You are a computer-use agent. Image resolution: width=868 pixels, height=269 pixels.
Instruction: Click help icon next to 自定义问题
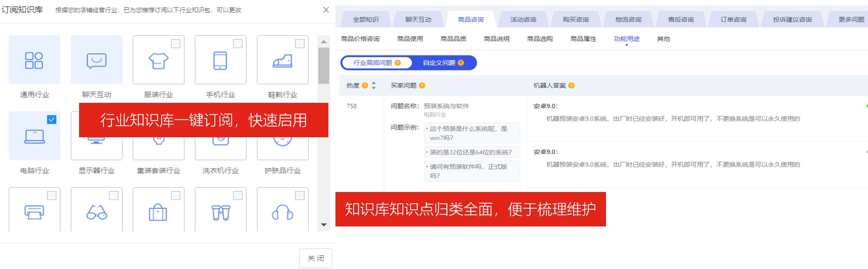[461, 63]
